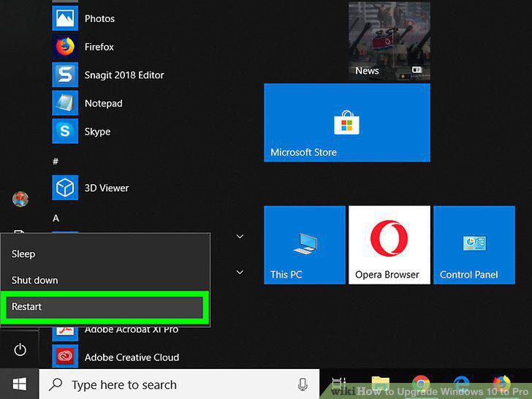Click the # section header
The width and height of the screenshot is (532, 399).
pyautogui.click(x=56, y=161)
